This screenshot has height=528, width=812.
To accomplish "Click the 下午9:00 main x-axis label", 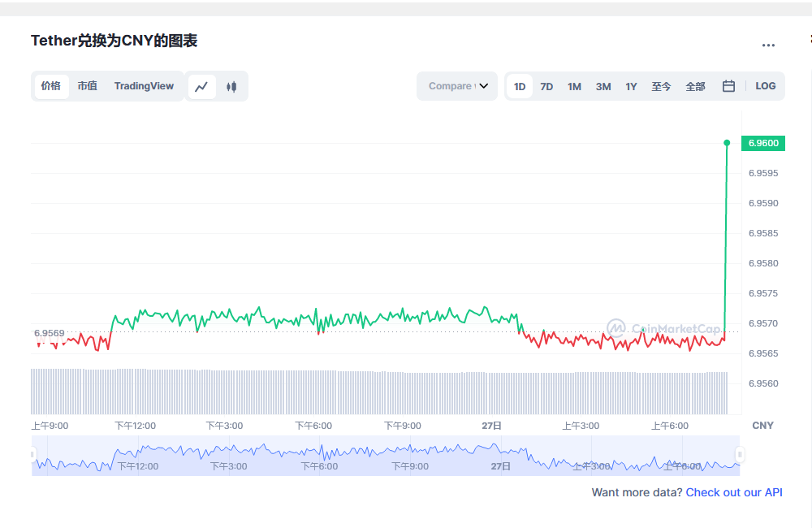I will coord(403,426).
